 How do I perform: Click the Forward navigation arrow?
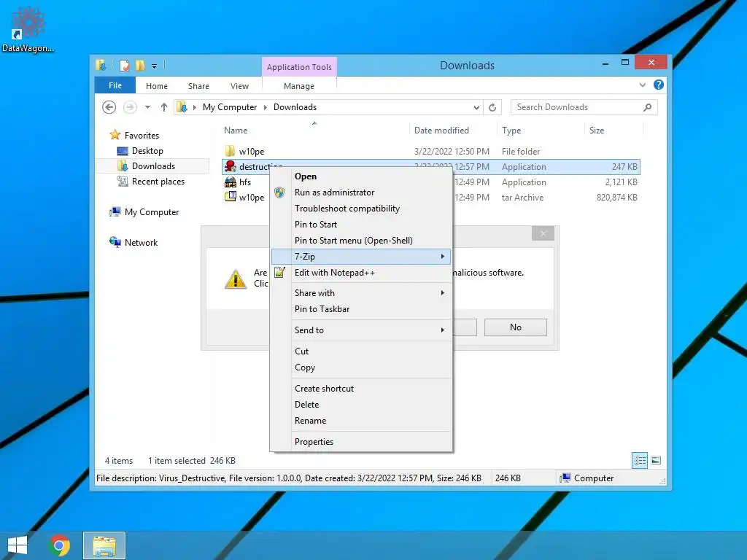[130, 107]
